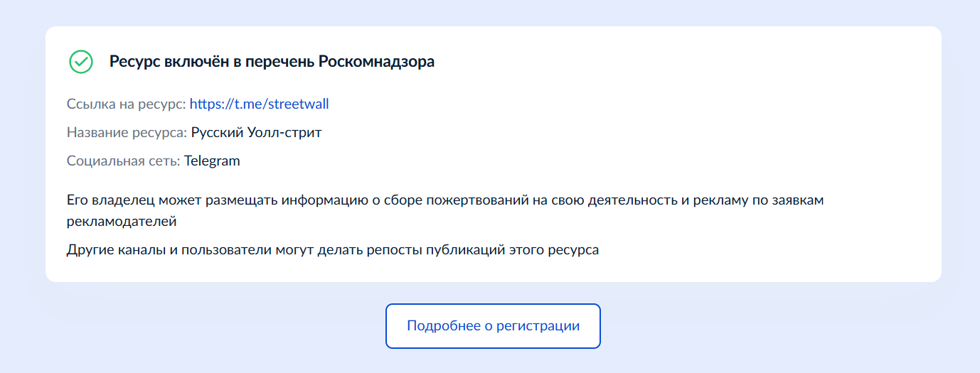Click the text line "рекламодателей"

(x=121, y=222)
